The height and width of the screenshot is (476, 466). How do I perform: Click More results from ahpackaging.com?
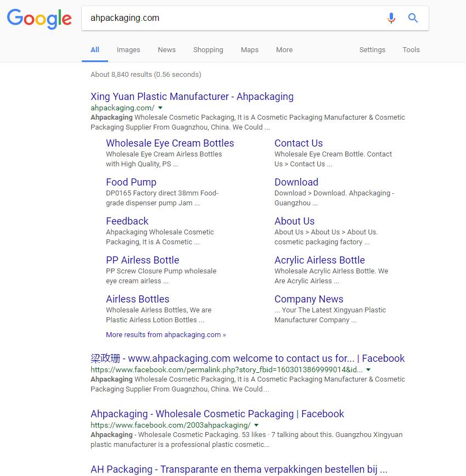coord(166,335)
